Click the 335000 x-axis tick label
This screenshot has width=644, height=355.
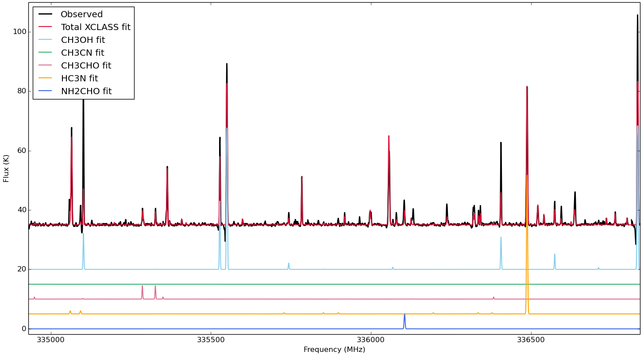coord(51,340)
